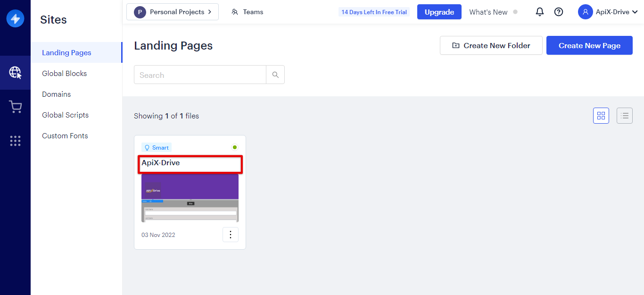Open What's New

pos(488,12)
